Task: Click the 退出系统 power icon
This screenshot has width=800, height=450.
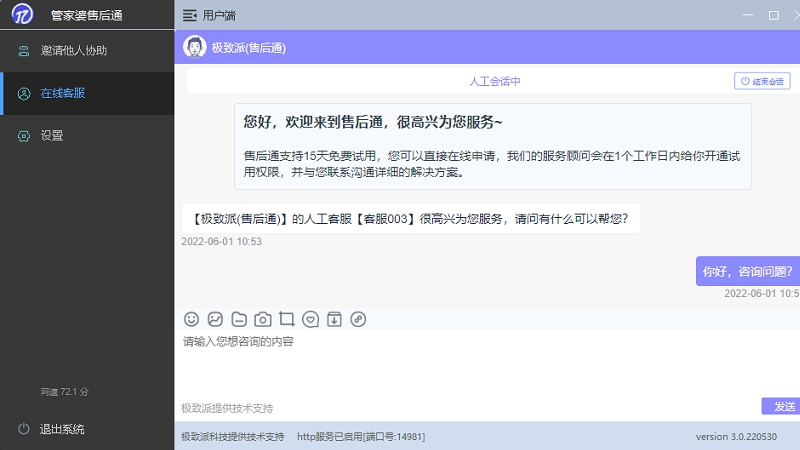Action: (x=23, y=429)
